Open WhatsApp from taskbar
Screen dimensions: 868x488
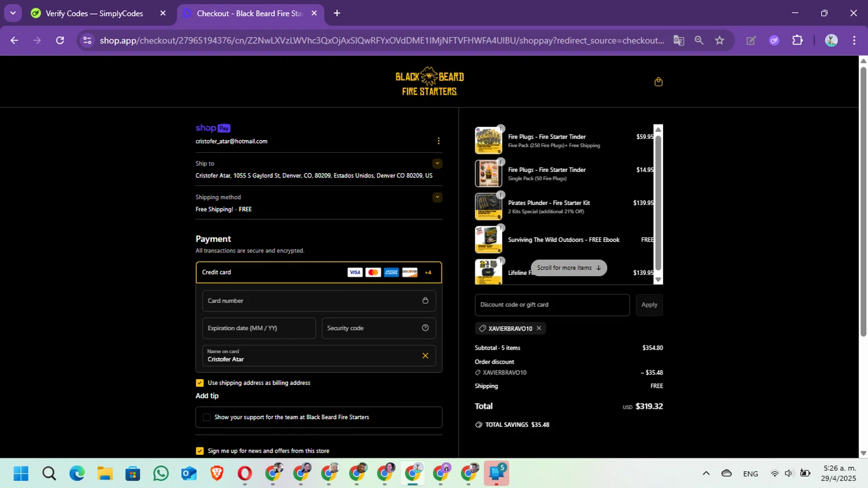click(161, 474)
